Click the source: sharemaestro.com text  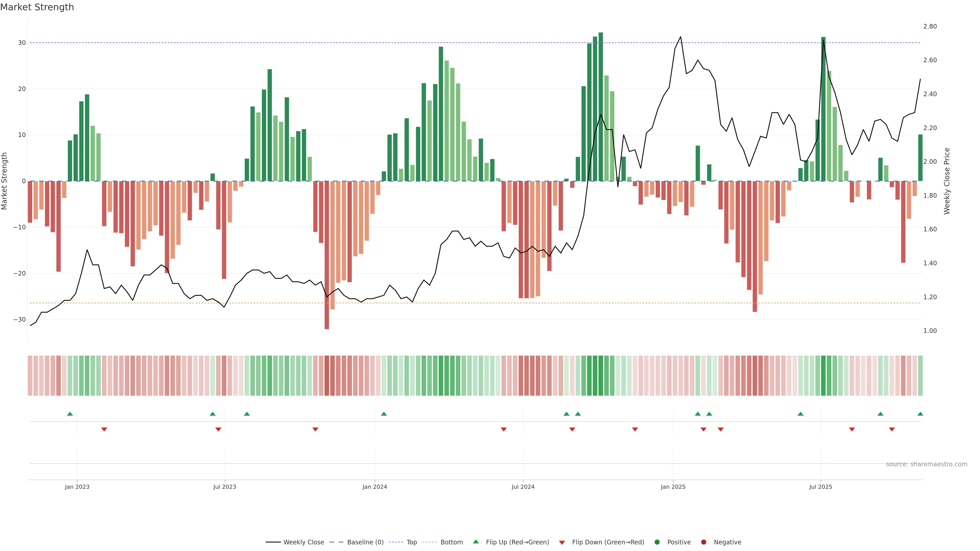click(x=926, y=464)
